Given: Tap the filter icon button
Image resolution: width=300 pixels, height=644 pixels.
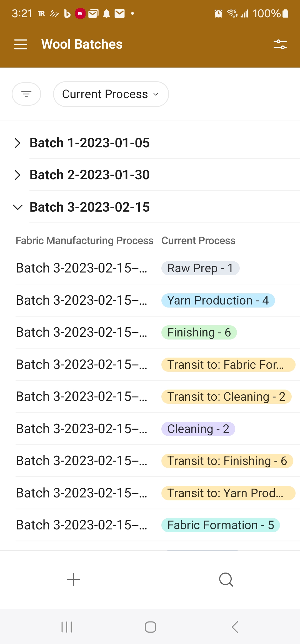Looking at the screenshot, I should [26, 94].
